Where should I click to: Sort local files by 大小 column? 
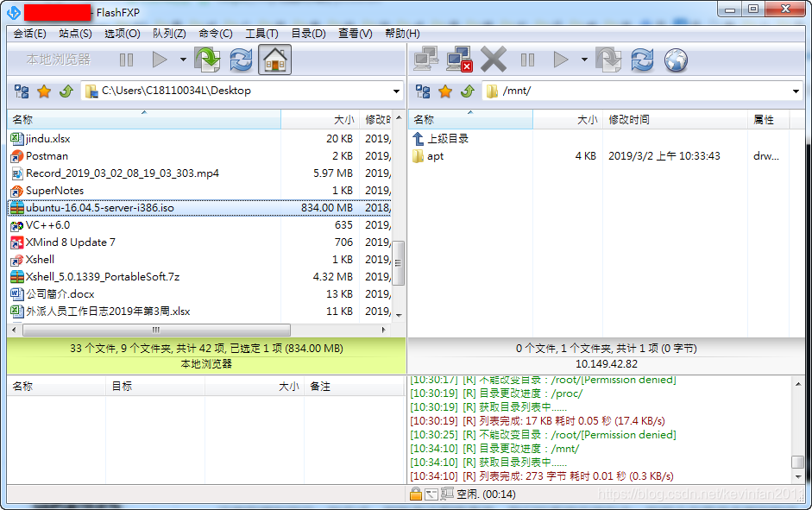click(320, 120)
